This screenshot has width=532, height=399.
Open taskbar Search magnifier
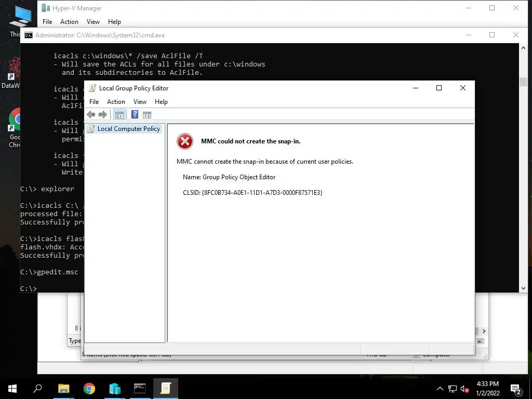point(37,389)
